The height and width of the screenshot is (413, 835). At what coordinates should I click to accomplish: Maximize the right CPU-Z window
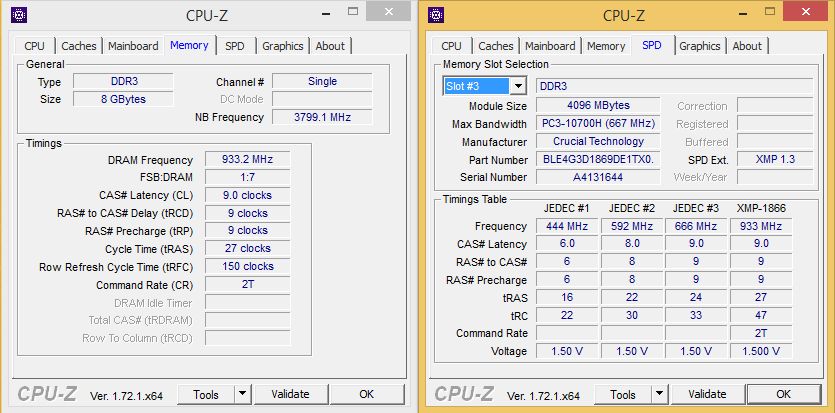pyautogui.click(x=769, y=11)
